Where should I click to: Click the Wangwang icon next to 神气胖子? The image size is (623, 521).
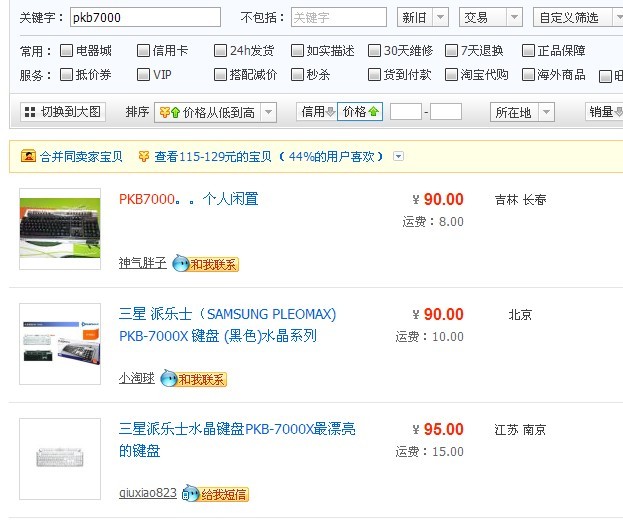[x=180, y=263]
